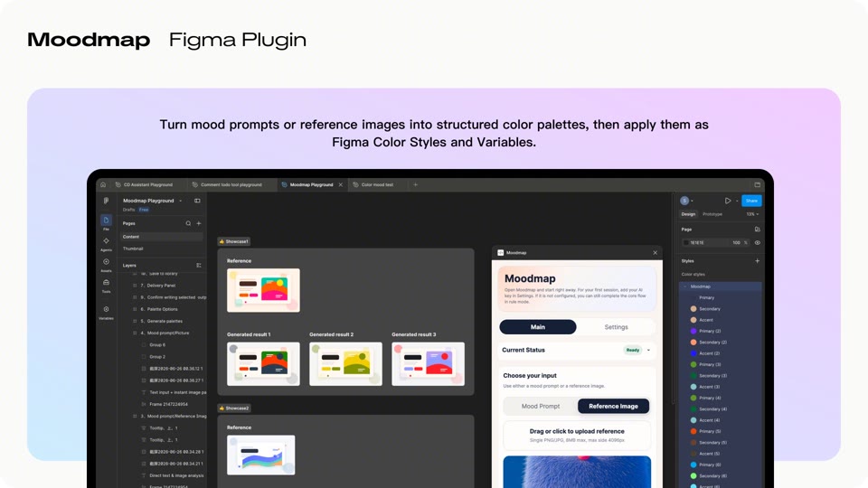Open the Variables sidebar panel

pos(106,312)
